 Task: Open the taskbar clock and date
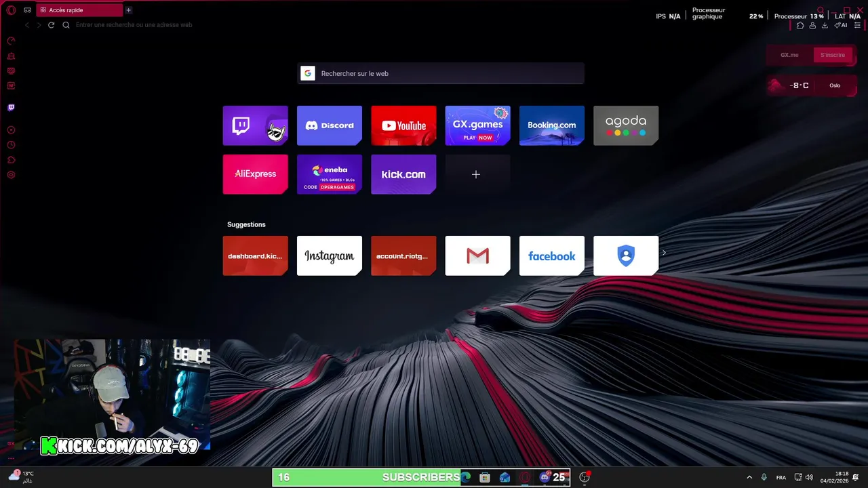[834, 477]
